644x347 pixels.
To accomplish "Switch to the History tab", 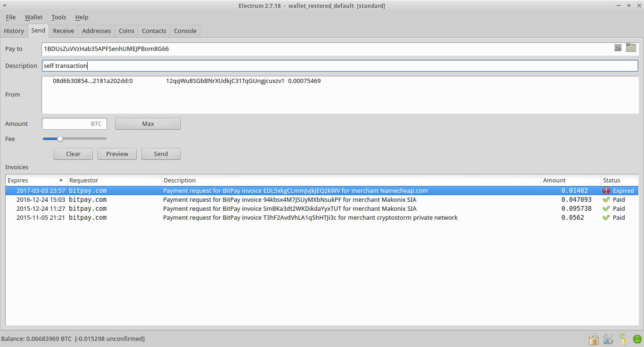I will coord(14,31).
